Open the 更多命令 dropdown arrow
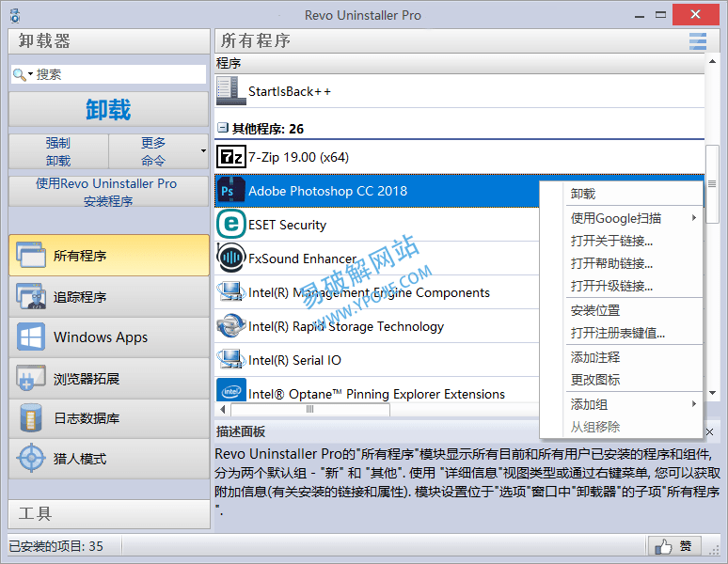This screenshot has width=728, height=564. [x=203, y=151]
